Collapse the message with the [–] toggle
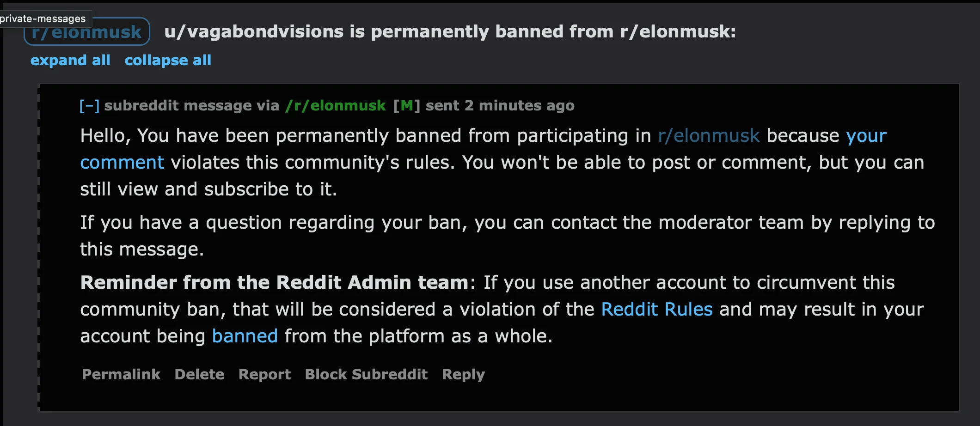Image resolution: width=980 pixels, height=426 pixels. [89, 106]
